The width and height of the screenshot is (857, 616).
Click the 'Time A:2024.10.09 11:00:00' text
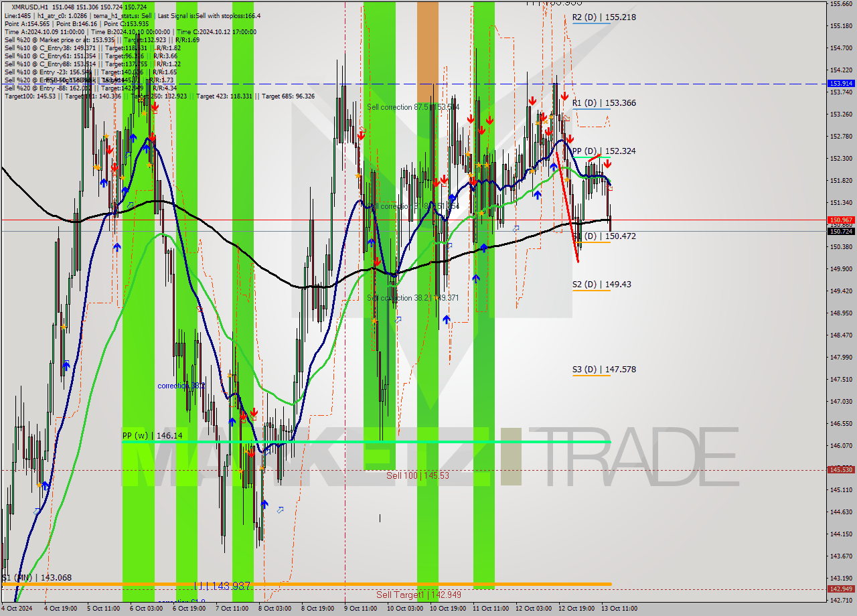[x=44, y=31]
